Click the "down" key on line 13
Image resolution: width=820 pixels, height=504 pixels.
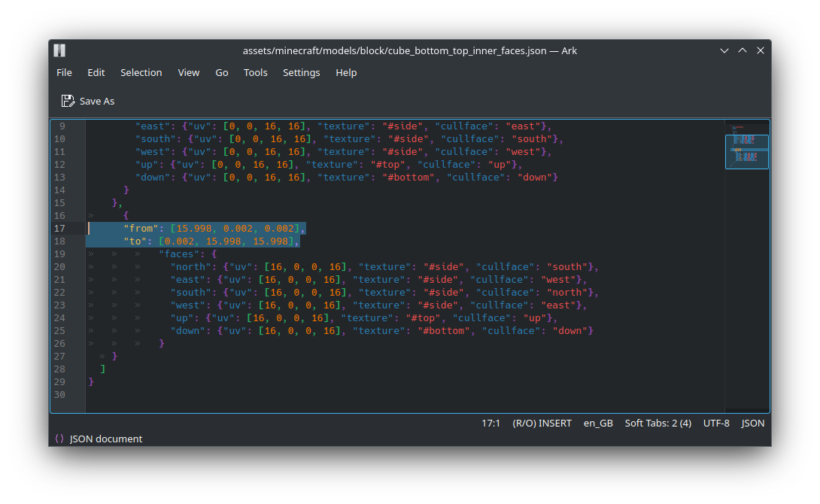pyautogui.click(x=153, y=178)
